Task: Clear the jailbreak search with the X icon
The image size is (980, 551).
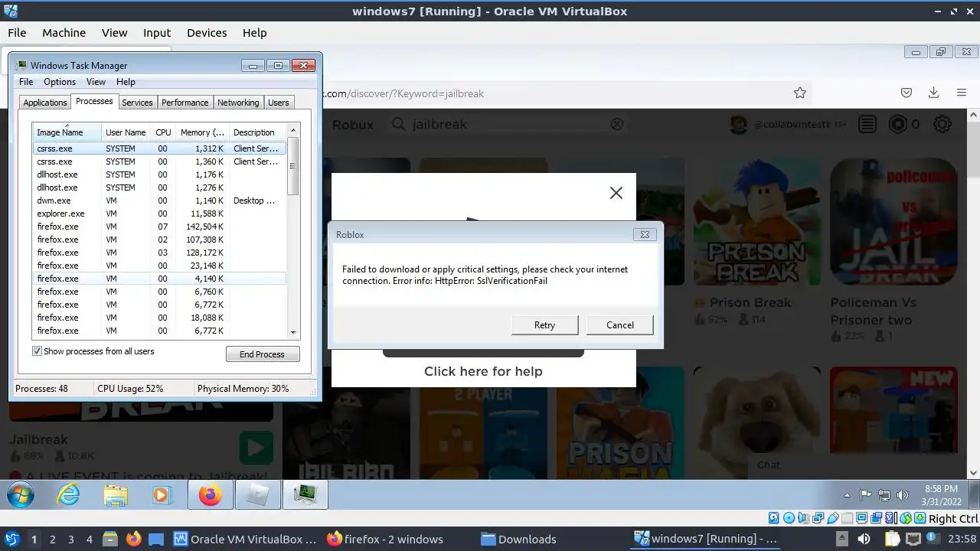Action: (617, 124)
